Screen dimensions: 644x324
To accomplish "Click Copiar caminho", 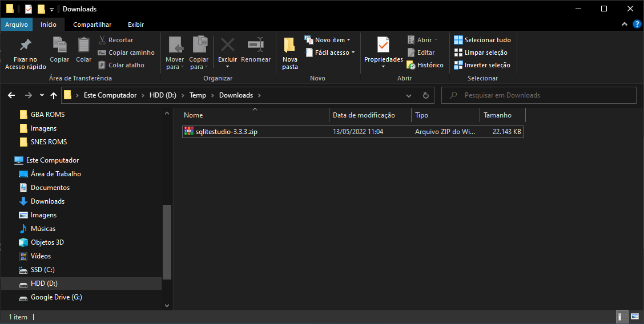I will coord(126,52).
